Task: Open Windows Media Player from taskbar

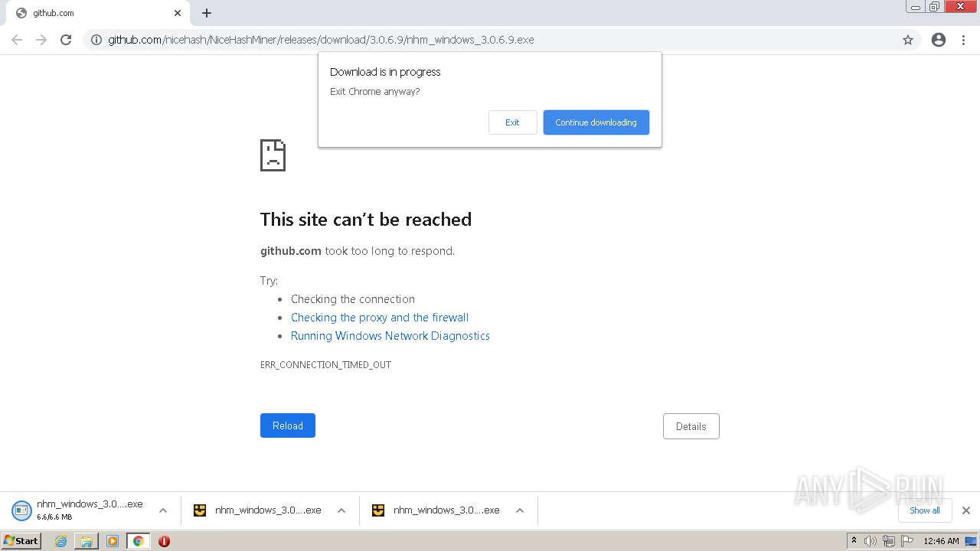Action: (113, 541)
